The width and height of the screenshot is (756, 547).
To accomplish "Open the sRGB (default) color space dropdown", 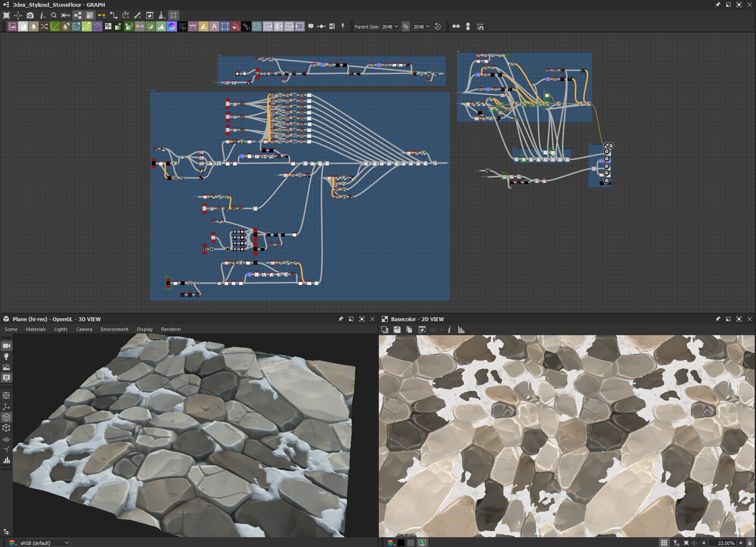I will coord(44,543).
